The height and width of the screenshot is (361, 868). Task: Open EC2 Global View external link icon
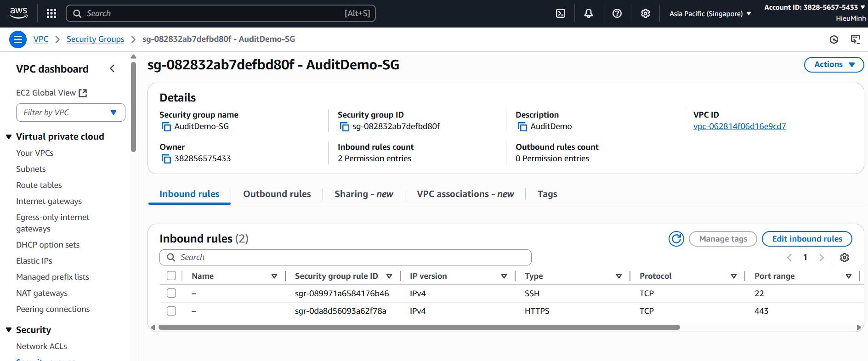click(x=83, y=93)
